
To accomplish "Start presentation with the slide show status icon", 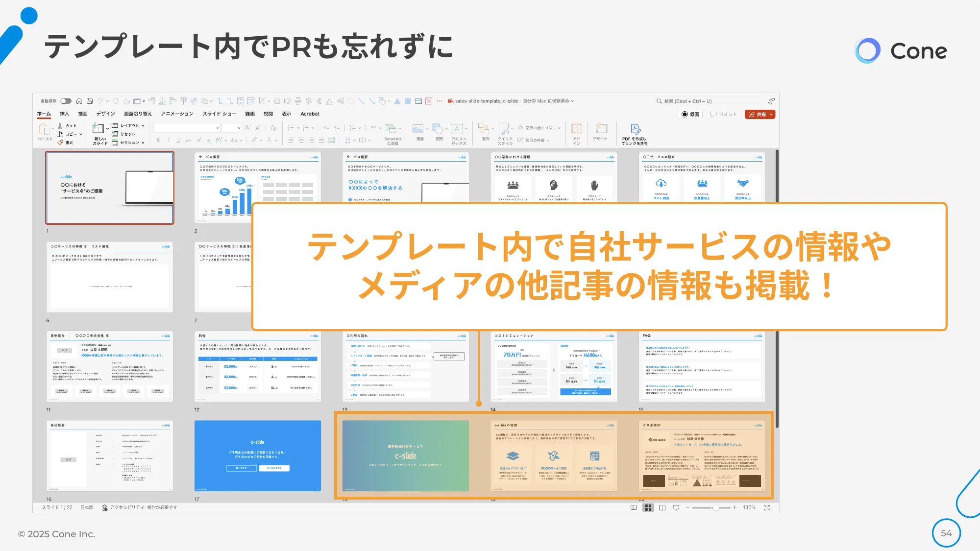I will (x=676, y=507).
